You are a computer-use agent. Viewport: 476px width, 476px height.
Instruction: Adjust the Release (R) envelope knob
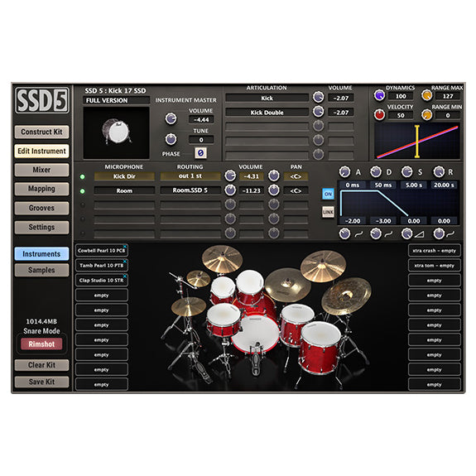[x=439, y=172]
